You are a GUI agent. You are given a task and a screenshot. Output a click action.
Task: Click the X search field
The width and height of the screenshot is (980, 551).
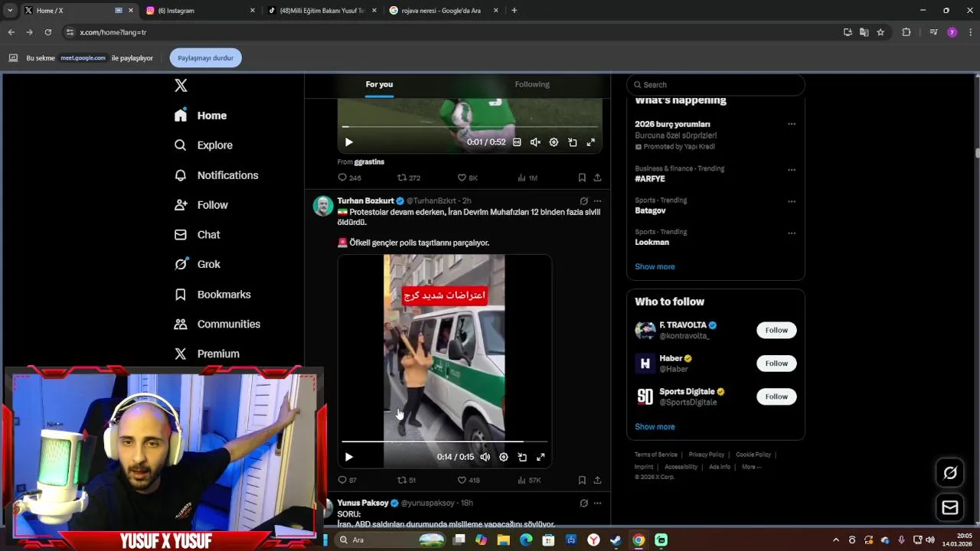click(x=716, y=85)
